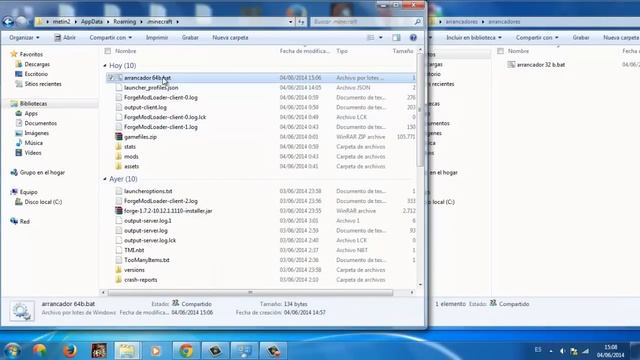Viewport: 640px width, 360px height.
Task: Toggle the preview pane icon
Action: [396, 38]
